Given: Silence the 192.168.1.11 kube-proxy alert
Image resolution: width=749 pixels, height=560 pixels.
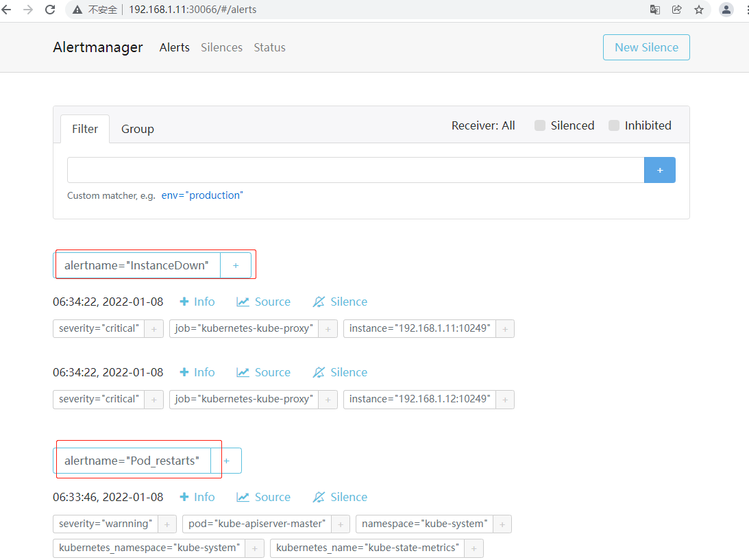Looking at the screenshot, I should [340, 302].
